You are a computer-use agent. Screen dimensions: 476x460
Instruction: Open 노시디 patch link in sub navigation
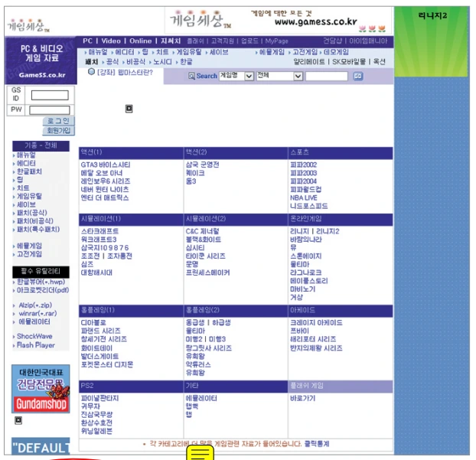click(x=162, y=62)
